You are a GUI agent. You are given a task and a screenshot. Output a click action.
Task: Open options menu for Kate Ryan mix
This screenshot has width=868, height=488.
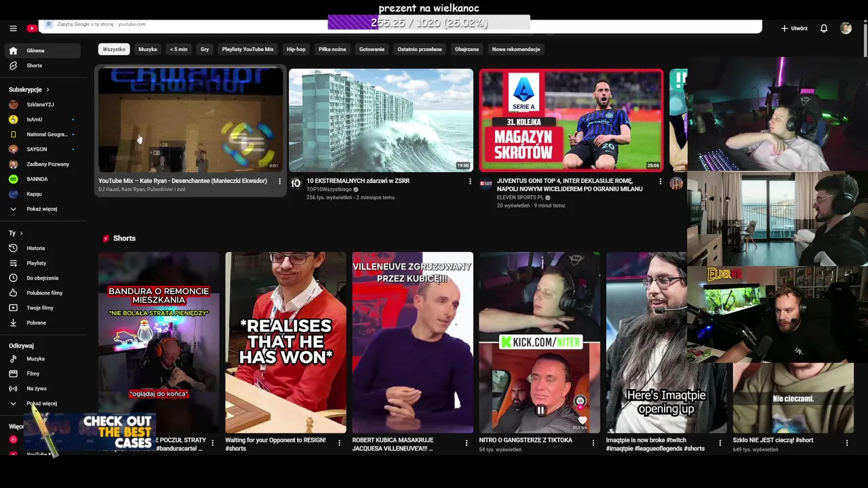(x=279, y=181)
